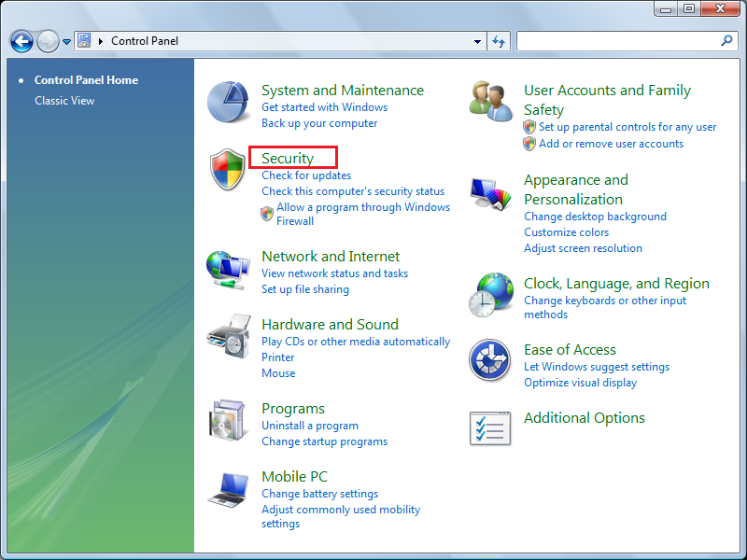
Task: Open Appearance and Personalization heading
Action: coord(576,189)
